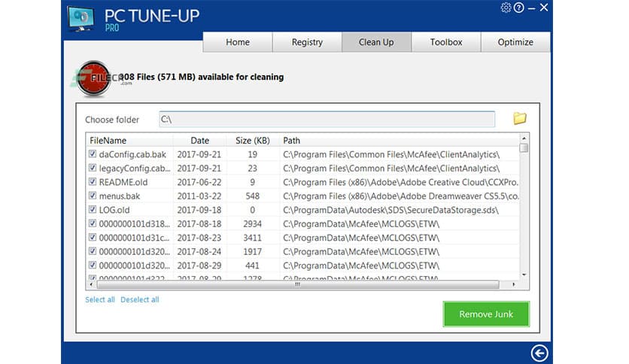Click date 2017-06-22 cell
This screenshot has height=364, width=629.
click(199, 182)
